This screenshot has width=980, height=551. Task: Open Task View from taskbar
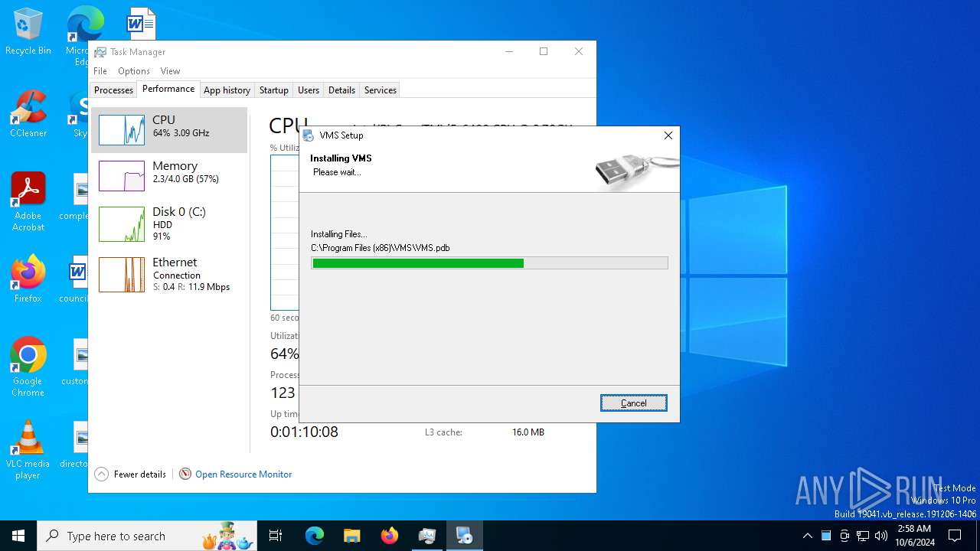coord(276,536)
